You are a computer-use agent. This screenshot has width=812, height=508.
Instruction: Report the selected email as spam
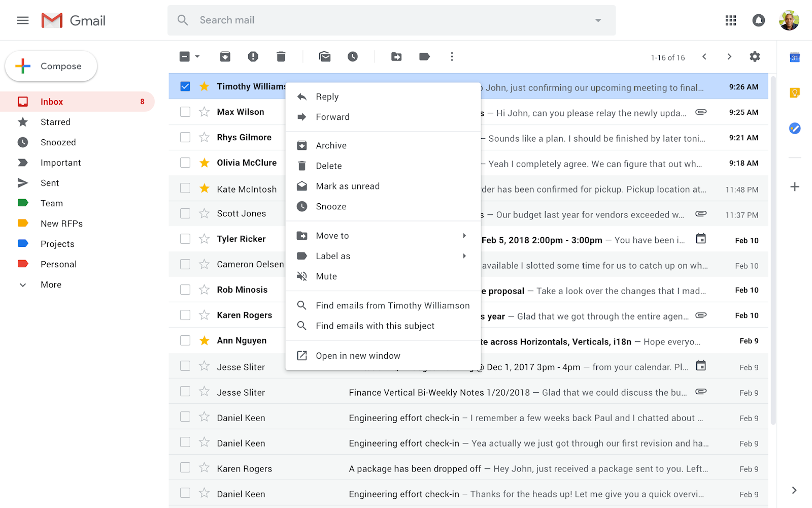point(253,56)
